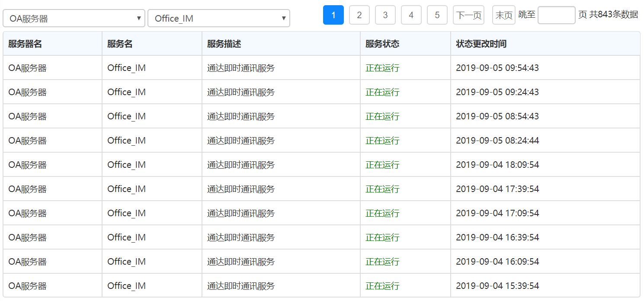Click the 下一页 next page button

coord(468,15)
